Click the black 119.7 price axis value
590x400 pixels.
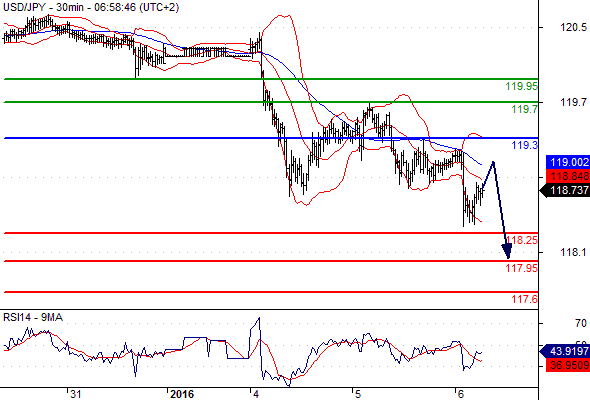tap(573, 102)
